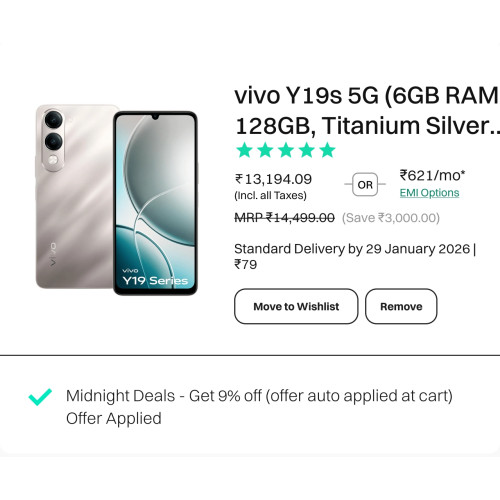Click the second green rating star
The image size is (500, 500).
[265, 150]
